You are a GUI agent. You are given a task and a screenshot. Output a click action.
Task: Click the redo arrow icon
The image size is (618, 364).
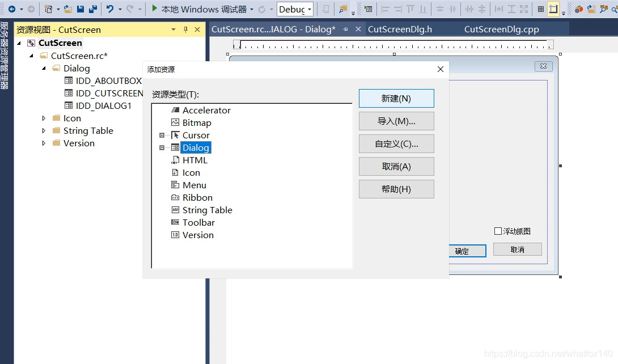coord(130,9)
